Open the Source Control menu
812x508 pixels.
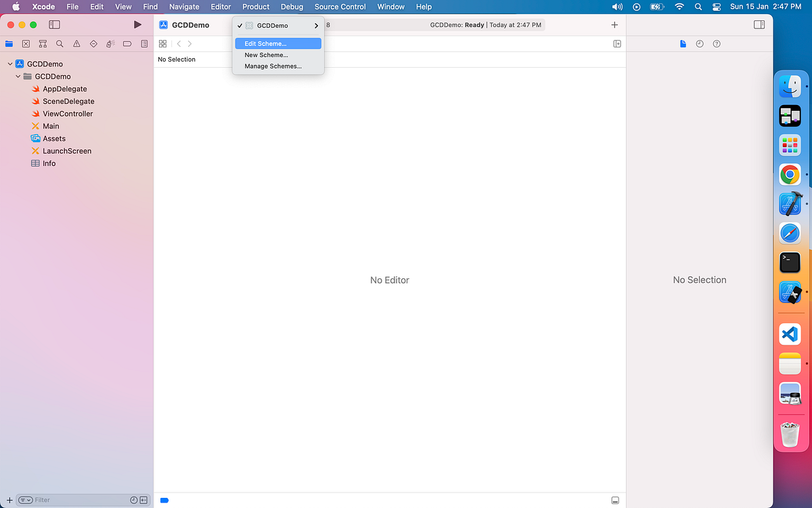(x=340, y=7)
